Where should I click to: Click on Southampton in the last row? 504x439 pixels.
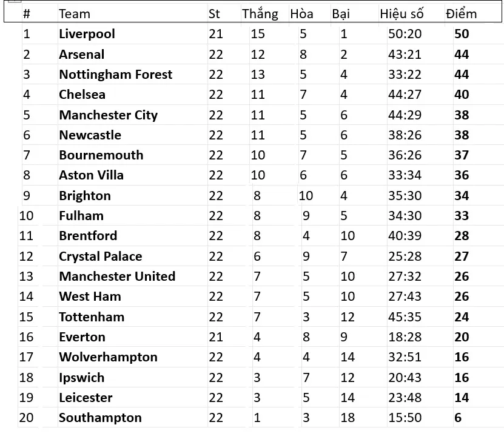(x=100, y=418)
